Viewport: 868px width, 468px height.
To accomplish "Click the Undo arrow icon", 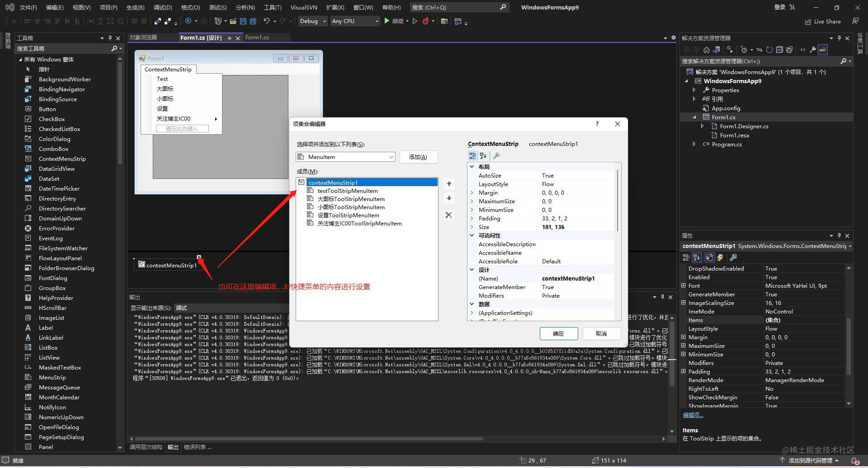I will 267,21.
